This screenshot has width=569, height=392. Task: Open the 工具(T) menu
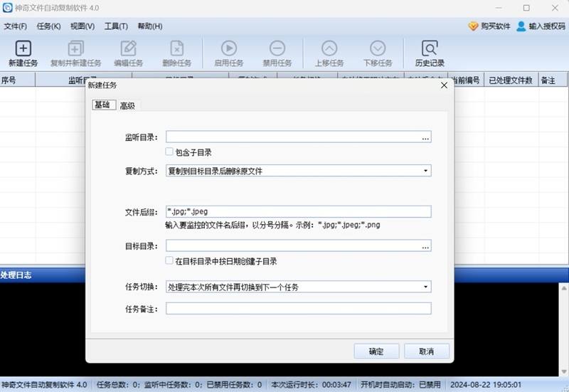(116, 26)
